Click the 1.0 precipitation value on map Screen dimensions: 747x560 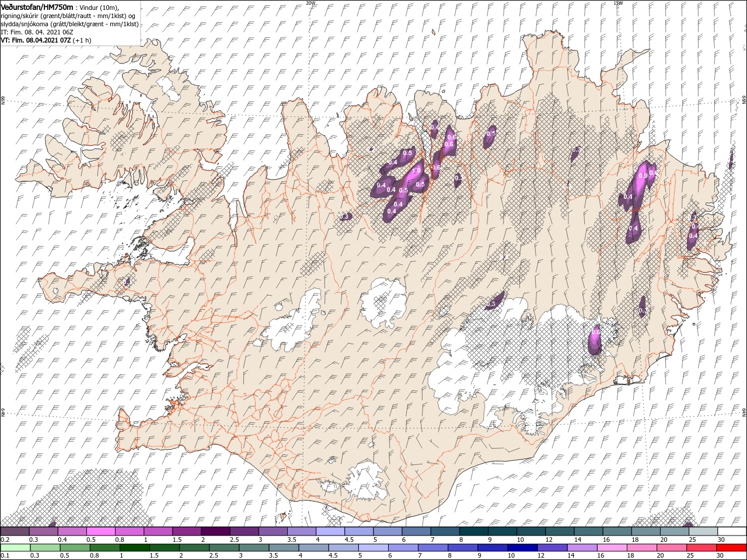pyautogui.click(x=417, y=171)
